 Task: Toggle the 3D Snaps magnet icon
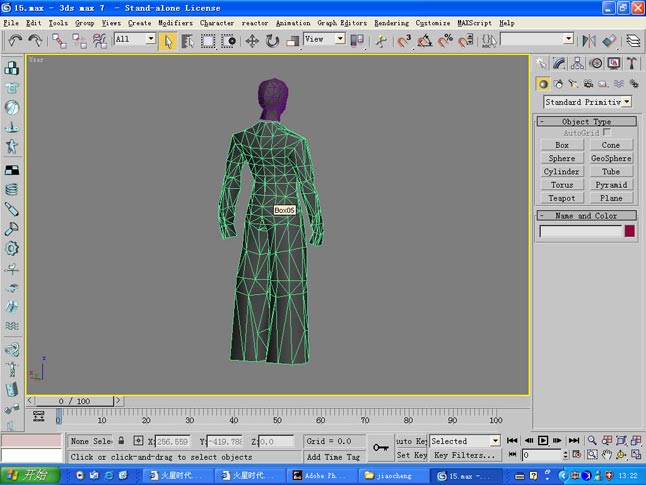point(404,41)
